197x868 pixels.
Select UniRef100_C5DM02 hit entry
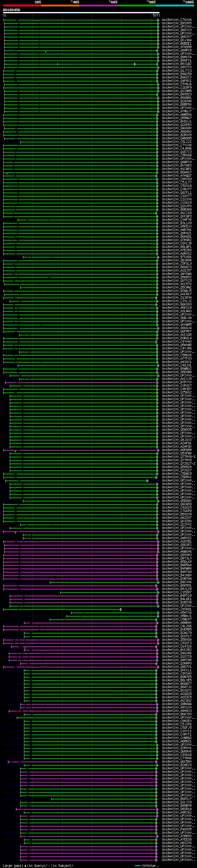pyautogui.click(x=177, y=477)
